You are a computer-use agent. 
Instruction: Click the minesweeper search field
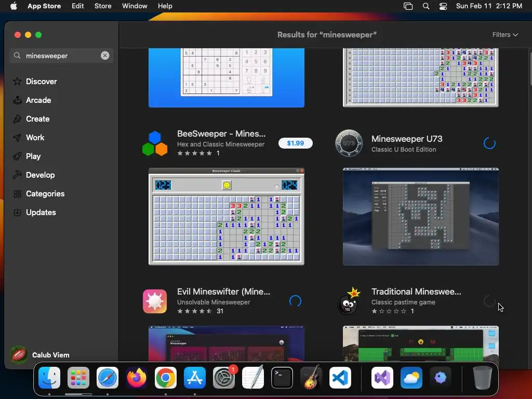coord(61,55)
